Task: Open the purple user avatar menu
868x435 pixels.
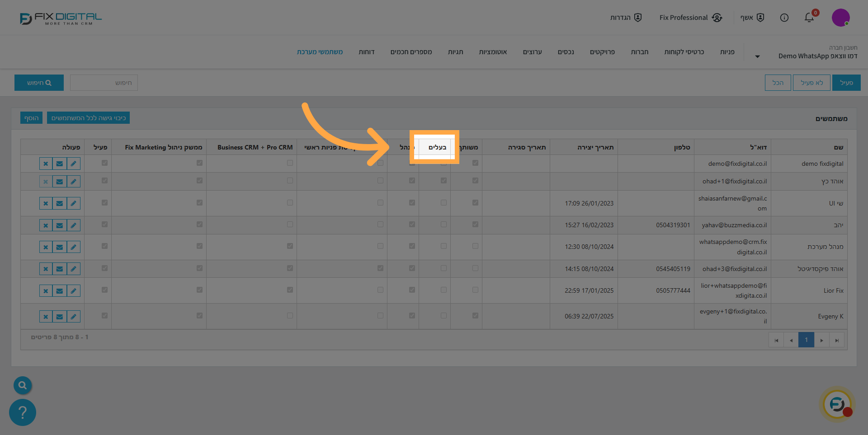Action: click(840, 18)
